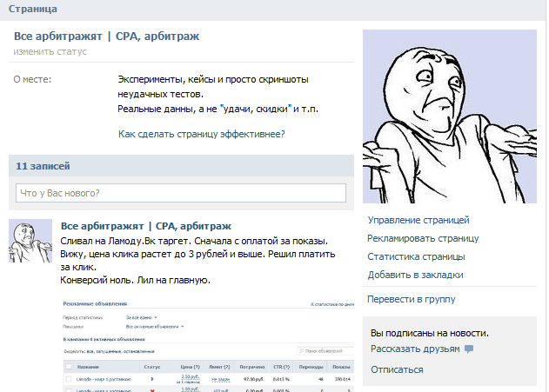Click the Не задан limit value

point(221,380)
